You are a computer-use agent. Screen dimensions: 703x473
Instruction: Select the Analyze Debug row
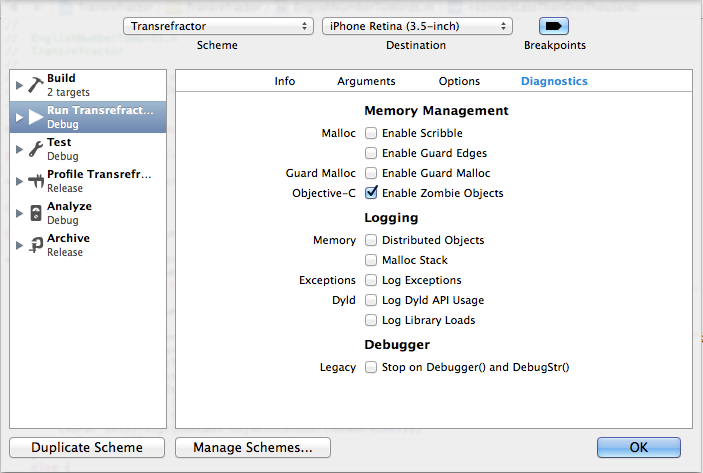[88, 213]
